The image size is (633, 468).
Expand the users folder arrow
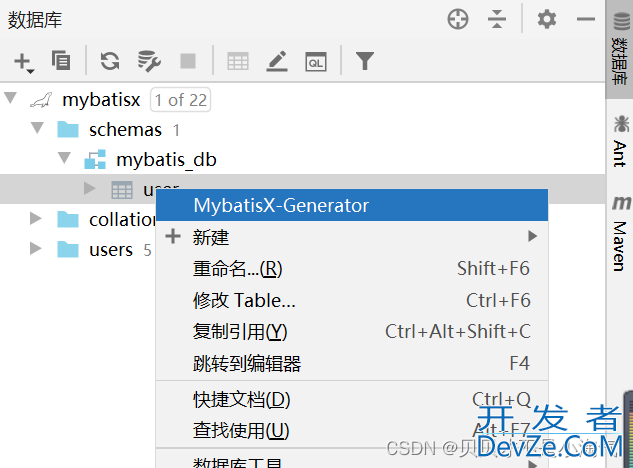click(36, 248)
